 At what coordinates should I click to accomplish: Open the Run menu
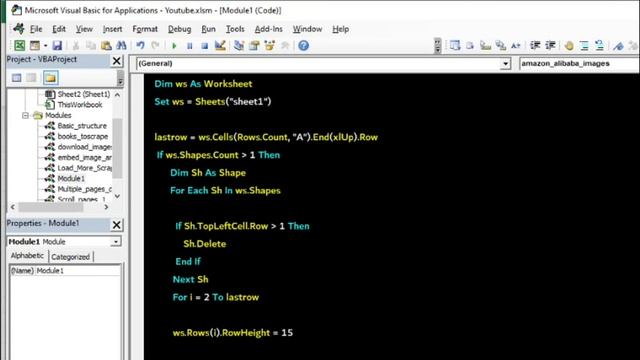coord(209,29)
